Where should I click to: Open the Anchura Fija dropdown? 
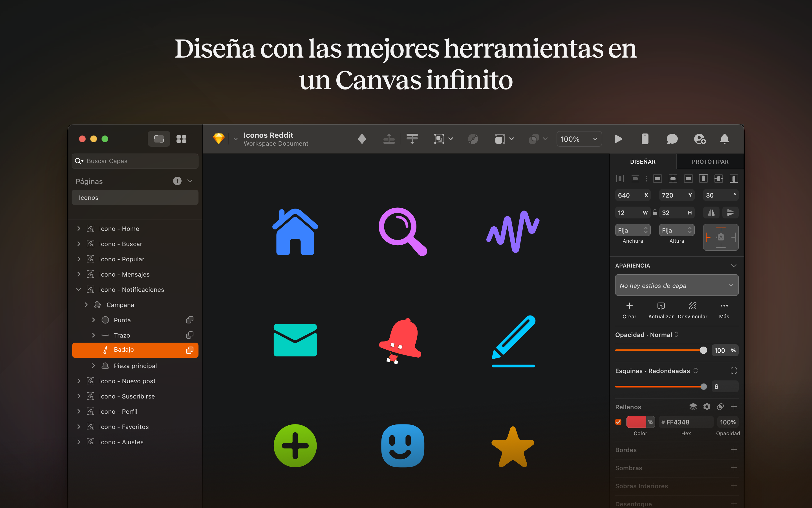click(632, 230)
